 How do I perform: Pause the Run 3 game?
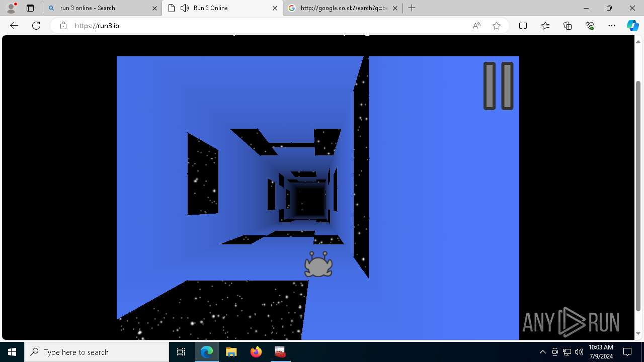point(498,86)
